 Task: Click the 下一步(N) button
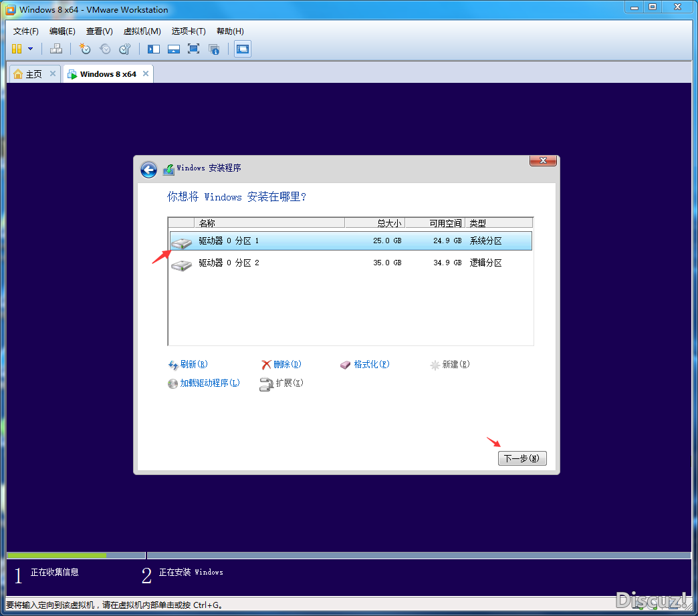point(522,458)
